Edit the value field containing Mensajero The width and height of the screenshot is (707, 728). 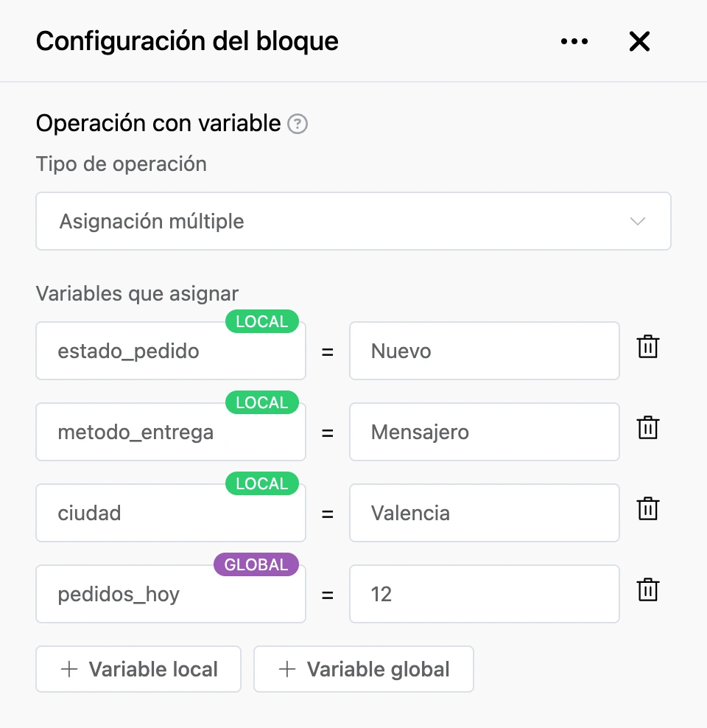coord(485,432)
